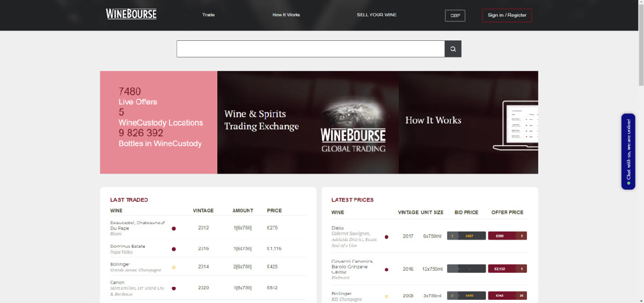Click Giovanni Canonica empty bid button
This screenshot has height=303, width=644.
pyautogui.click(x=466, y=269)
